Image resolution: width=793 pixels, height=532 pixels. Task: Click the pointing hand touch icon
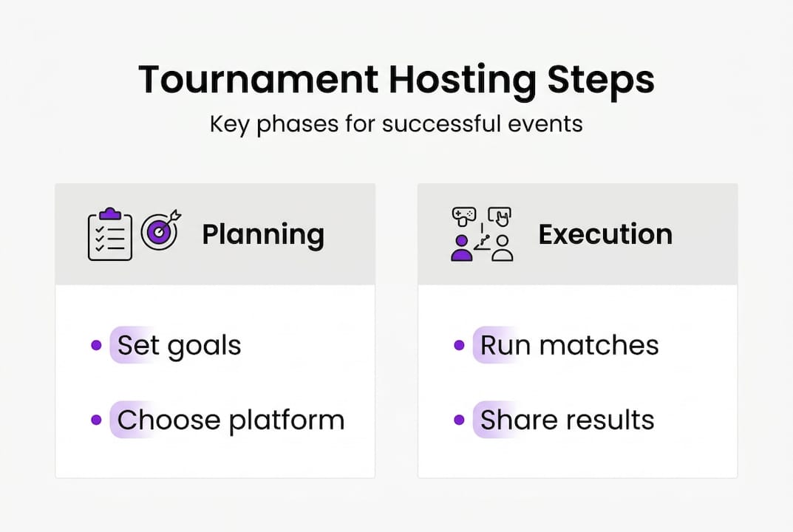click(x=500, y=216)
